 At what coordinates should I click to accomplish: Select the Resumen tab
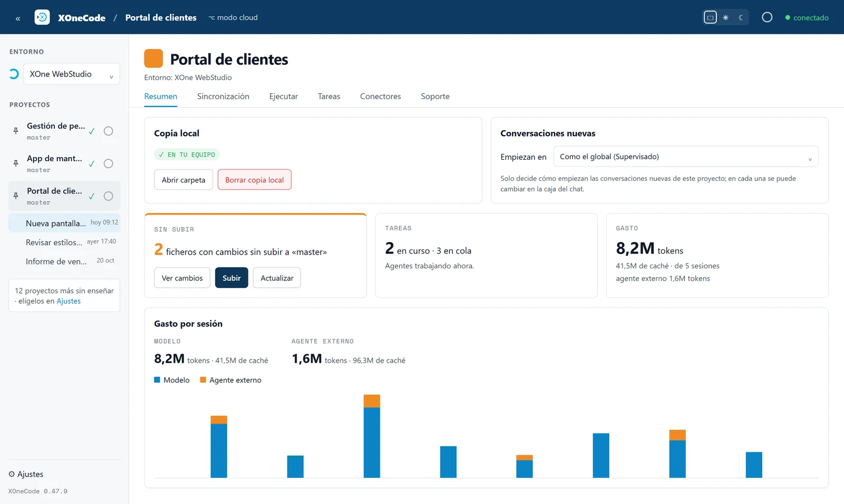[x=160, y=96]
